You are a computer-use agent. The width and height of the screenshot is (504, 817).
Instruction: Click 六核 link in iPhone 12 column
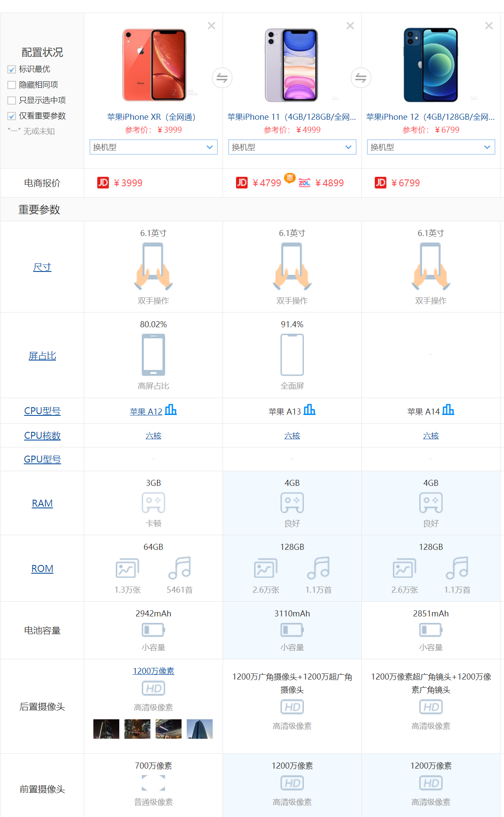431,436
